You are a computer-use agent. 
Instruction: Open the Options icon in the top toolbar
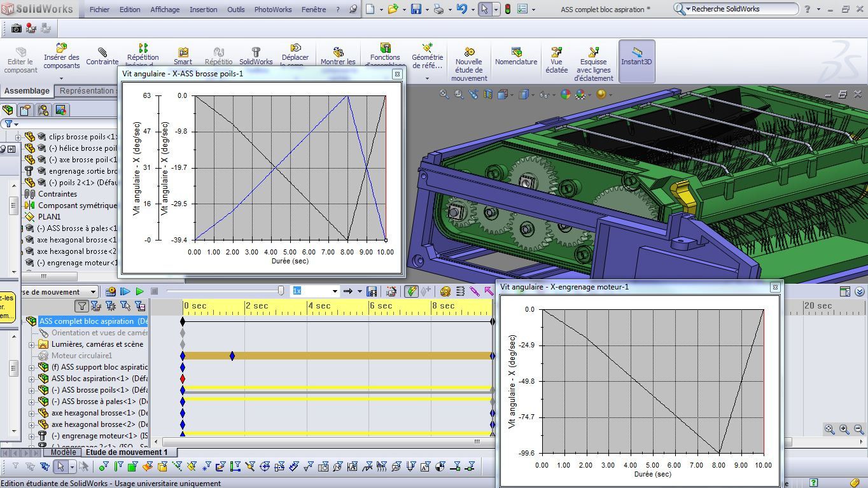click(522, 9)
